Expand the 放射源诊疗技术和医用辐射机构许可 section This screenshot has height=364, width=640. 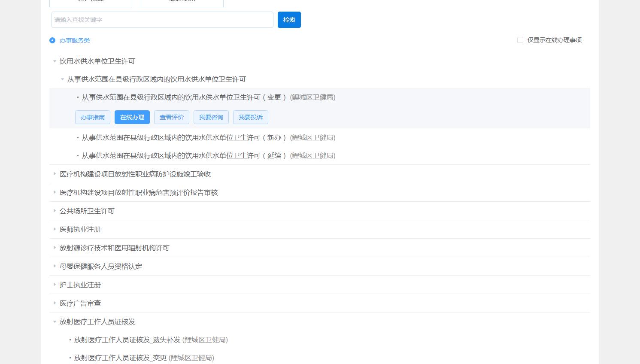point(55,248)
